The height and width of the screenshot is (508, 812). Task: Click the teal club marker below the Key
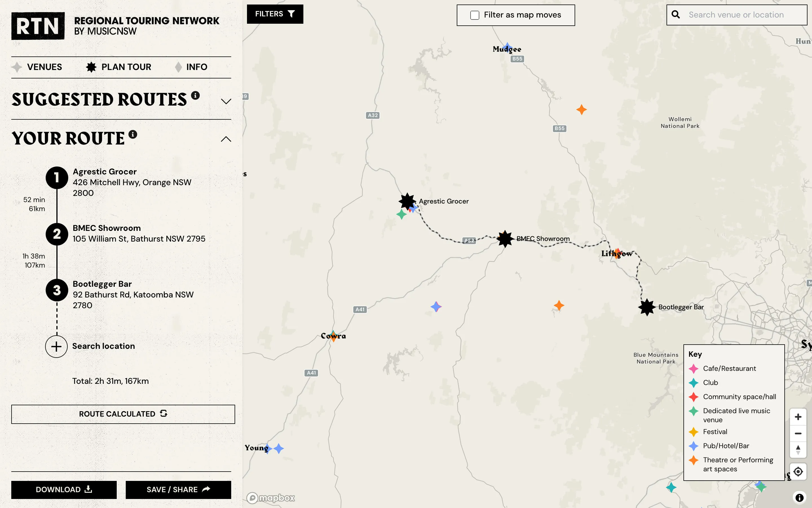point(671,487)
